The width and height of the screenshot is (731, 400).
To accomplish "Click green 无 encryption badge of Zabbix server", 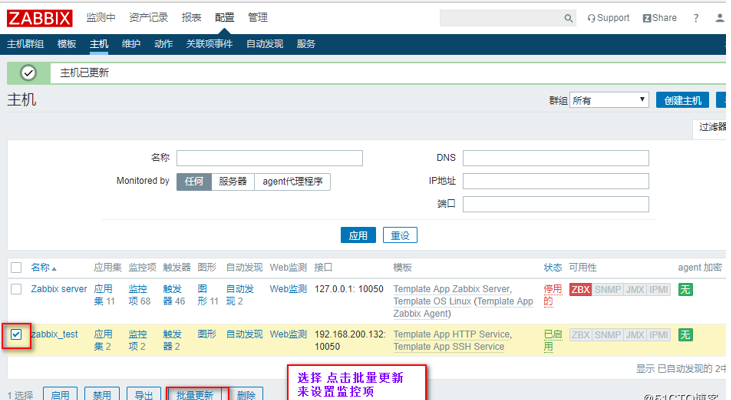I will pos(685,290).
